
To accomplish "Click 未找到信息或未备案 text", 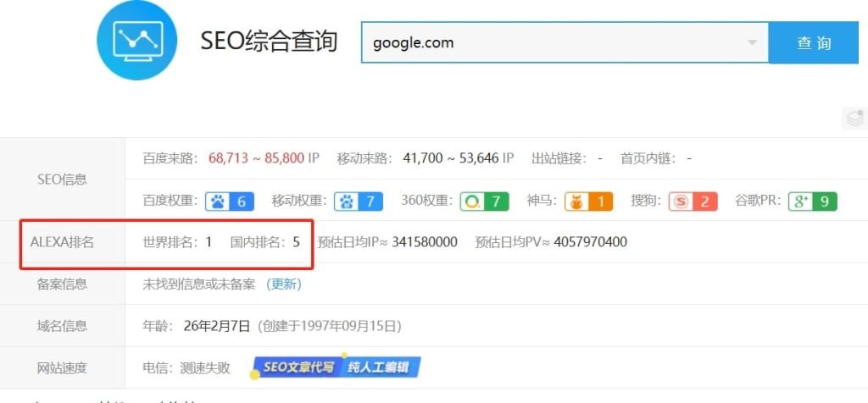I will (x=199, y=284).
